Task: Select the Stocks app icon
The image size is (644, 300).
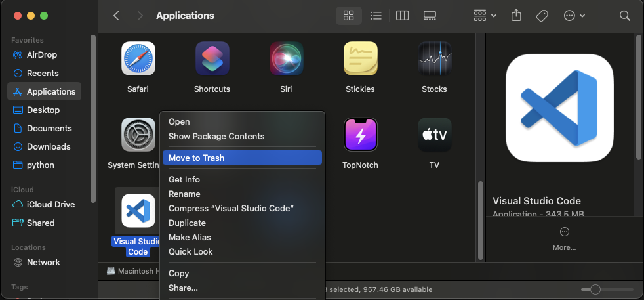Action: point(435,58)
